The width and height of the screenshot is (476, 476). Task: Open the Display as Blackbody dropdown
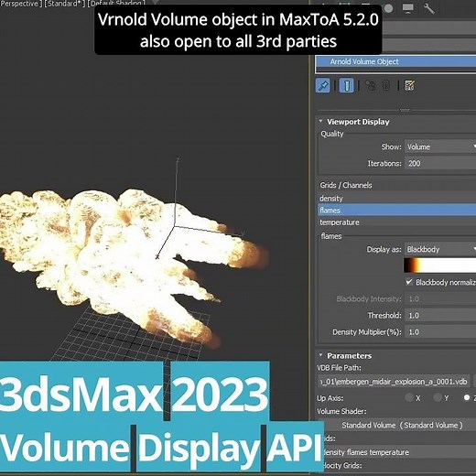coord(440,250)
